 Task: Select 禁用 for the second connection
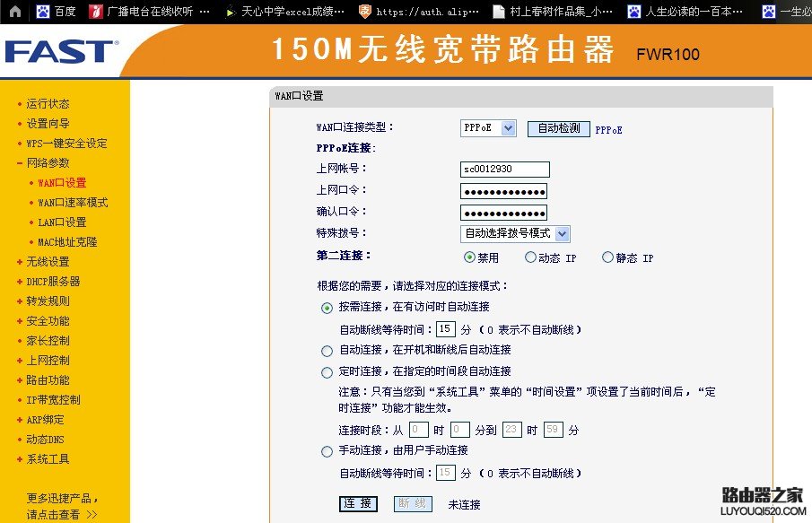469,257
